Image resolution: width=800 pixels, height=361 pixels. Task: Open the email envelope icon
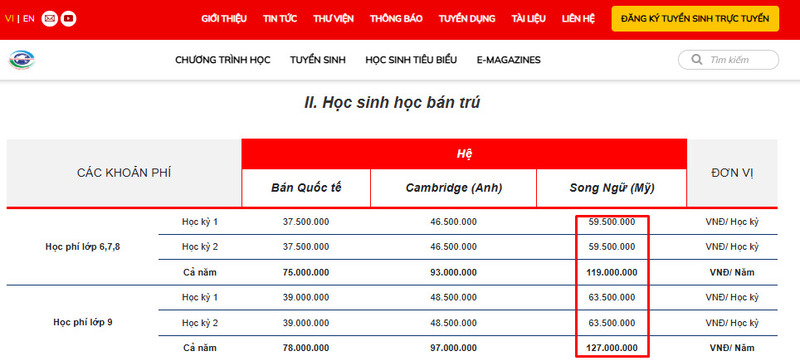(49, 19)
